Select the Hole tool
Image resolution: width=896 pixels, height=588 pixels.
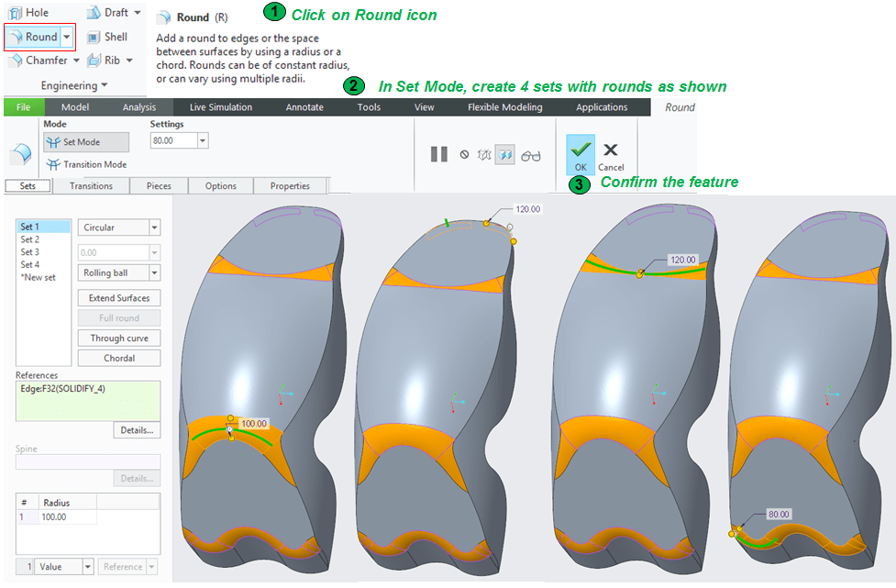[29, 13]
